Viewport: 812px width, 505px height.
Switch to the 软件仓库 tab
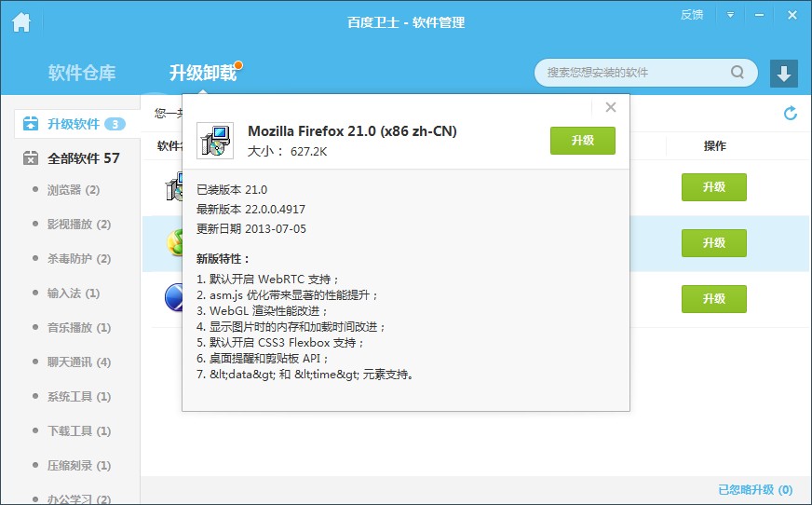[x=82, y=73]
